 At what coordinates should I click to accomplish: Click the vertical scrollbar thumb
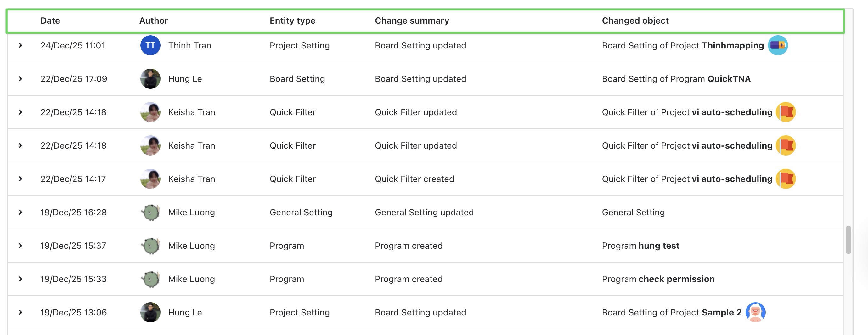[848, 240]
